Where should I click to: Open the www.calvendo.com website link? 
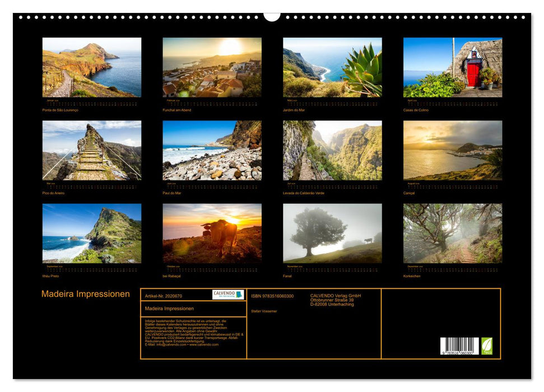[x=204, y=345]
